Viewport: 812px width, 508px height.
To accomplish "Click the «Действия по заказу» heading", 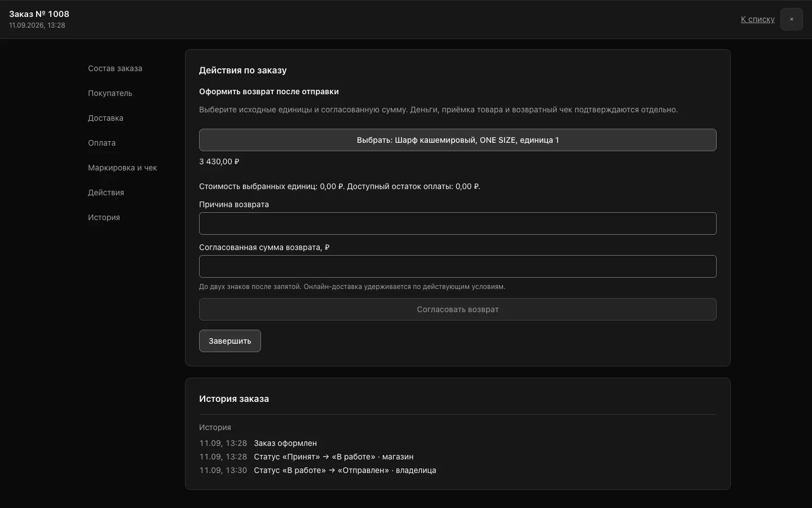I will click(243, 71).
